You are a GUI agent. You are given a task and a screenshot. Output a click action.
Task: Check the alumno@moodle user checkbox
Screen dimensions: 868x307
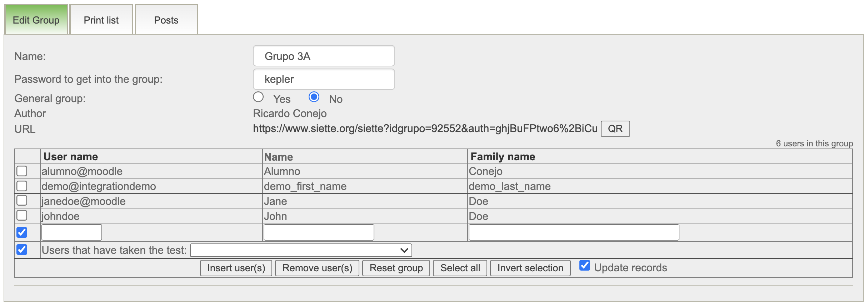[22, 171]
